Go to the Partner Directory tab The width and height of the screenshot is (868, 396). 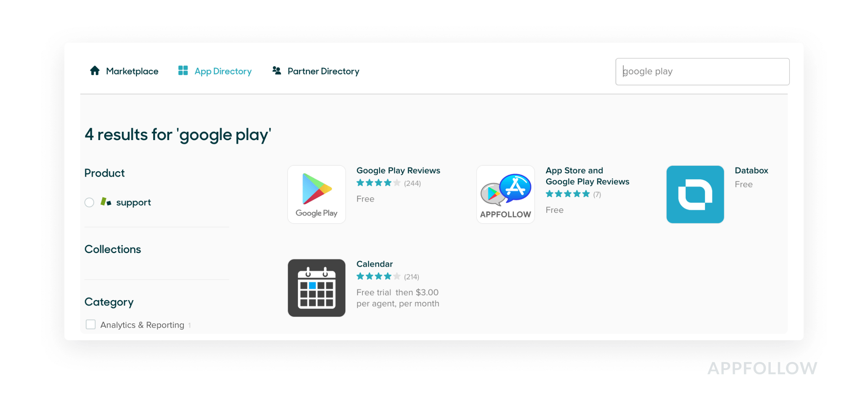pos(323,71)
